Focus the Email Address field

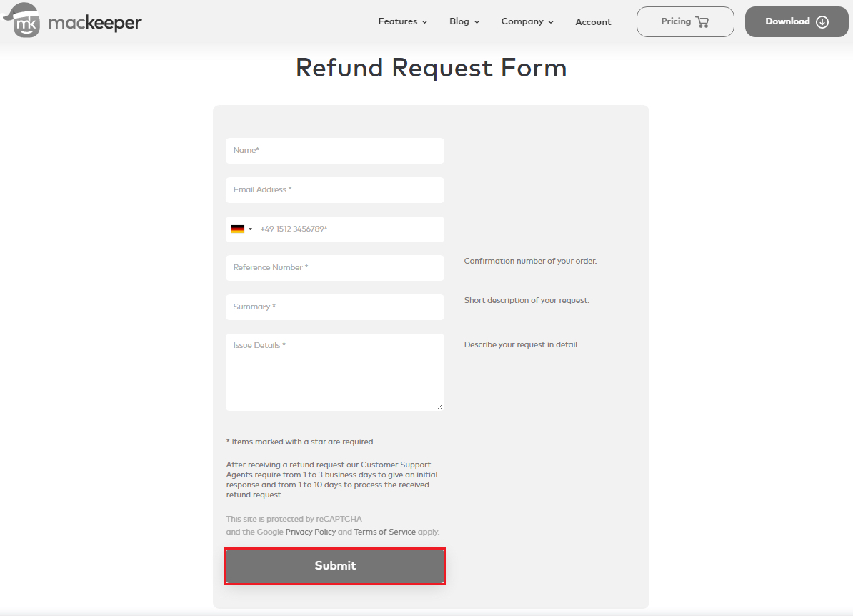[335, 190]
